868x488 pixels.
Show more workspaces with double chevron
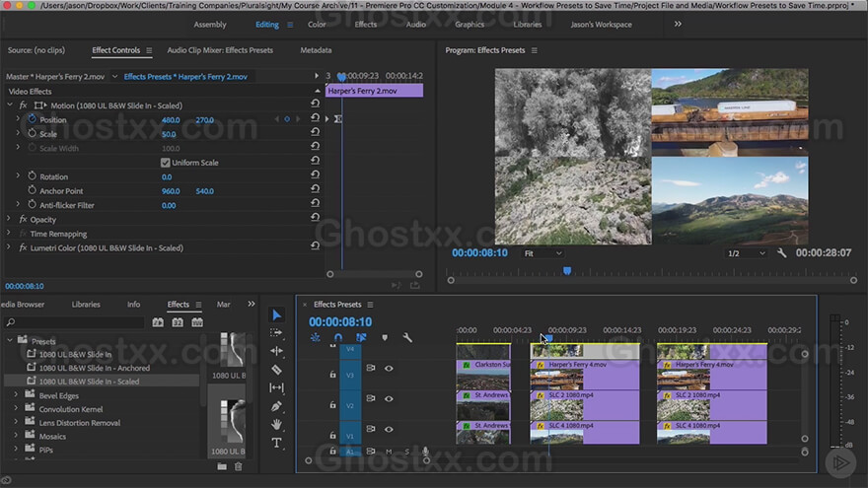[678, 24]
